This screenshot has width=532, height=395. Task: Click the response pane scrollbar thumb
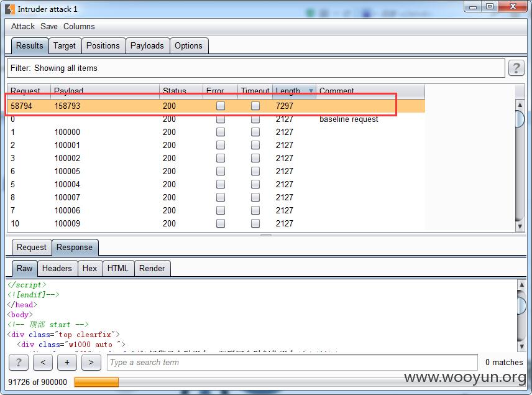(x=522, y=305)
